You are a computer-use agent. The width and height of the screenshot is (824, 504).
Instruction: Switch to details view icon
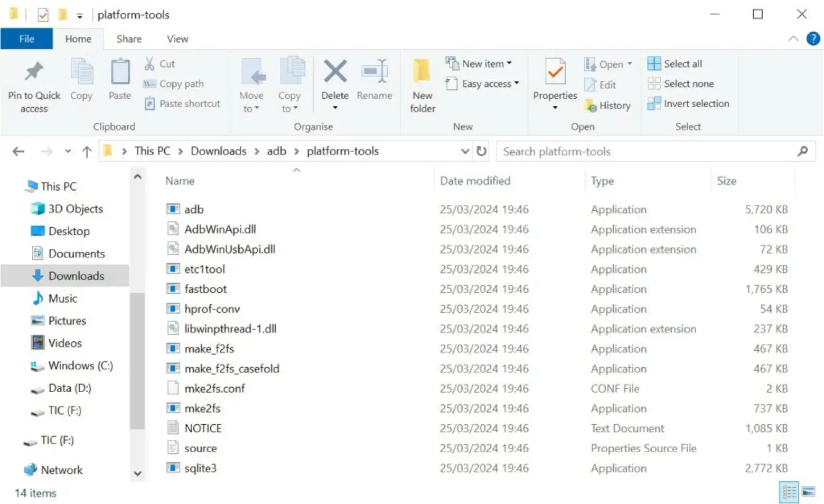click(x=789, y=492)
